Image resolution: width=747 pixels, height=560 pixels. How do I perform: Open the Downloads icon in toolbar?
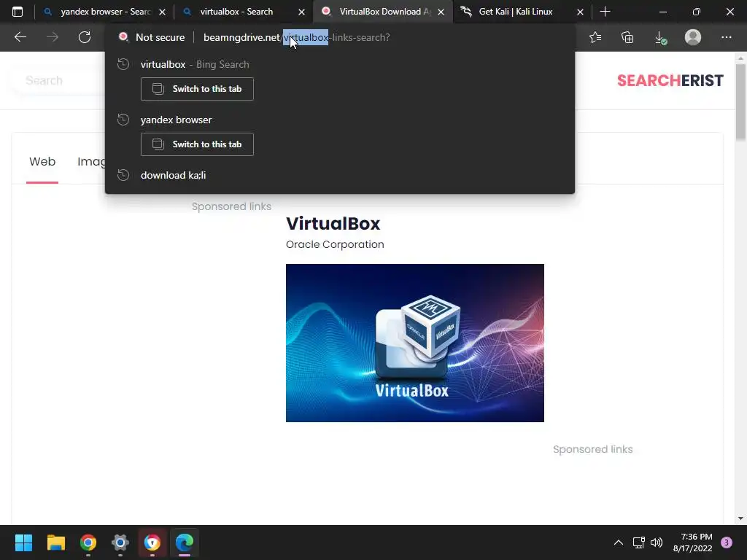pos(660,38)
